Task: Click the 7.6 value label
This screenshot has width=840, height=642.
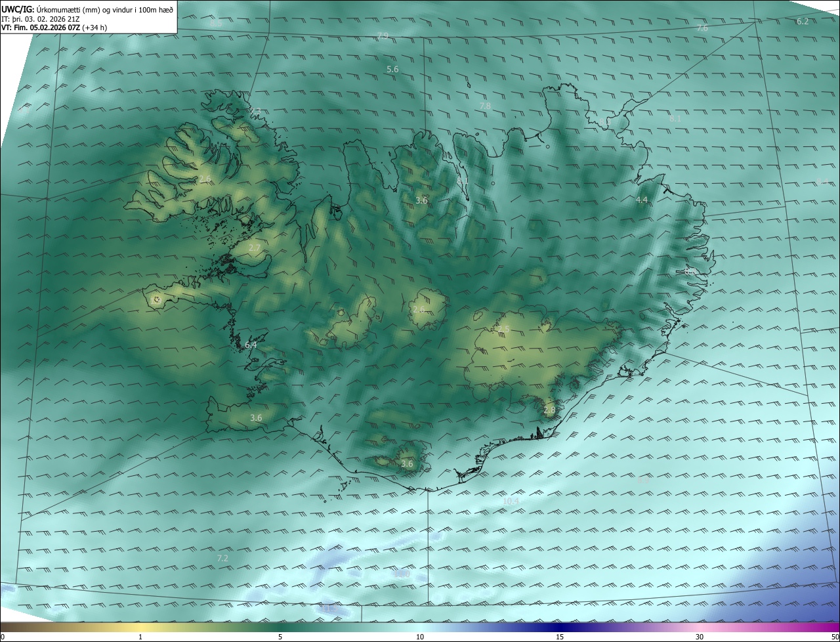Action: [x=702, y=28]
